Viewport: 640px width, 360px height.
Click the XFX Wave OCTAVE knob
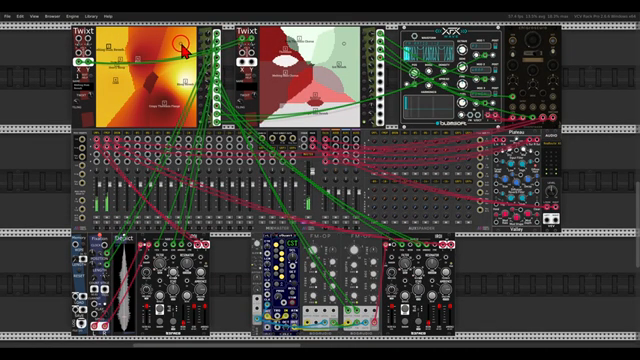click(462, 50)
